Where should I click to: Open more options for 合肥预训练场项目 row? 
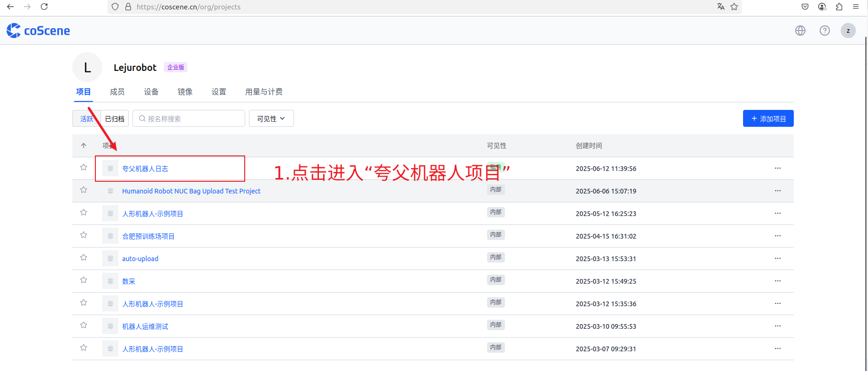(777, 236)
